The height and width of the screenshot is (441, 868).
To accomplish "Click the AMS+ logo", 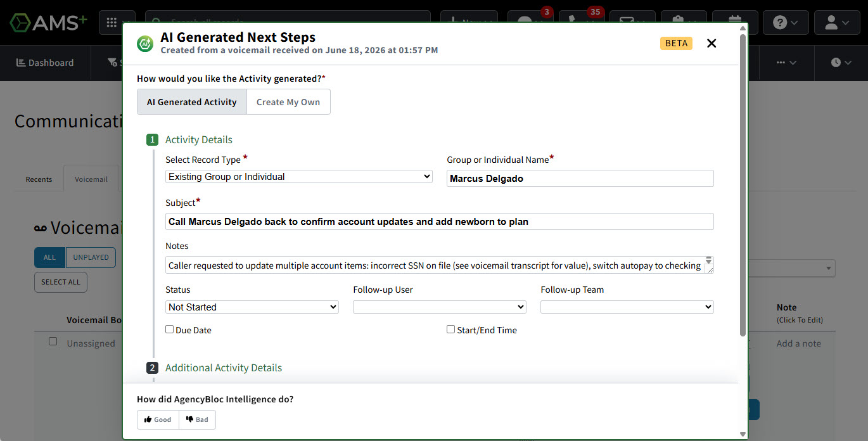I will pyautogui.click(x=48, y=23).
